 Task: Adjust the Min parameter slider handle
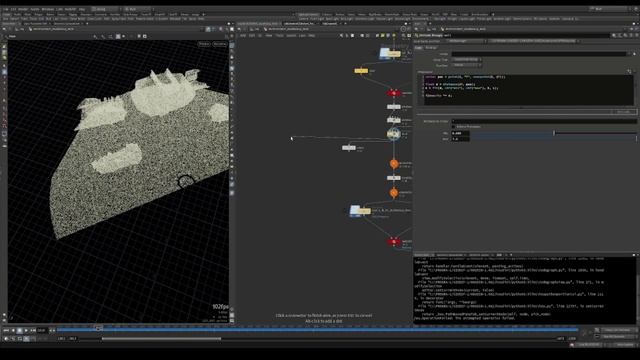[x=554, y=133]
